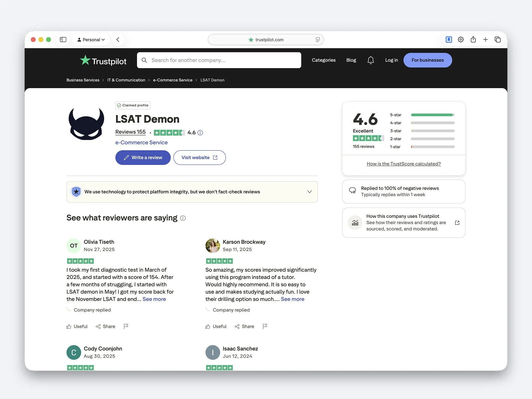532x399 pixels.
Task: Click the blue bookmark extension icon
Action: click(449, 40)
